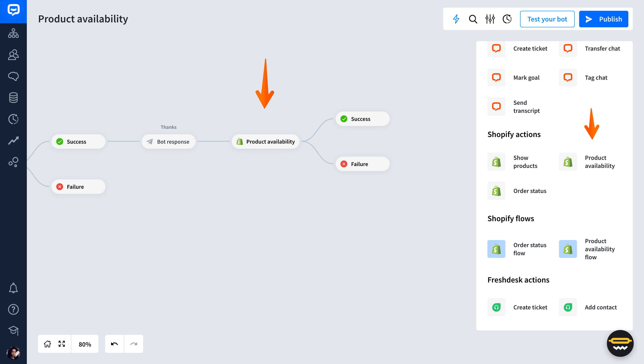Screen dimensions: 644x364
Task: Open the Integrations circles sidebar icon
Action: [13, 162]
